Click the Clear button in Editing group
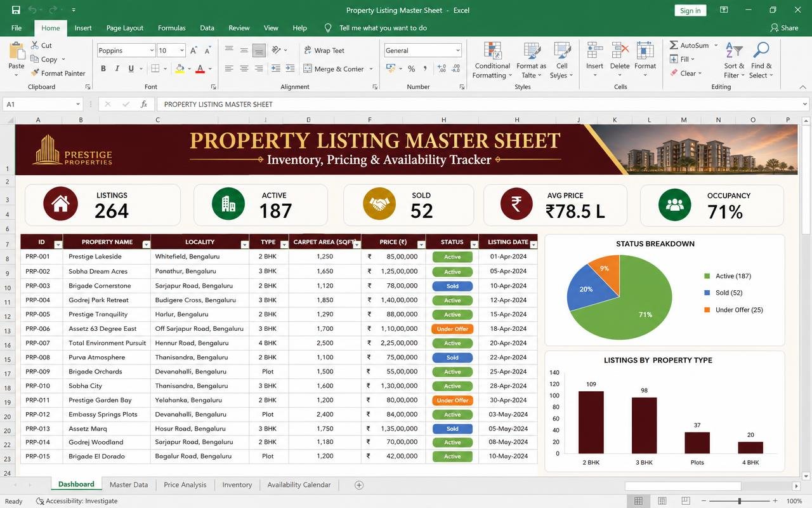Screen dimensions: 812x508 (686, 73)
